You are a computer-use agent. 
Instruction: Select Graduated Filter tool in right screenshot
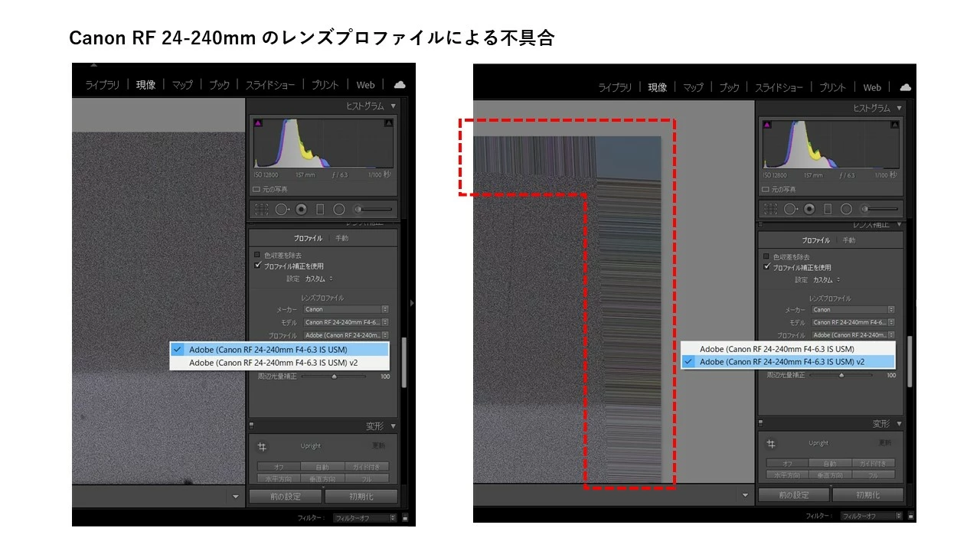pos(828,209)
